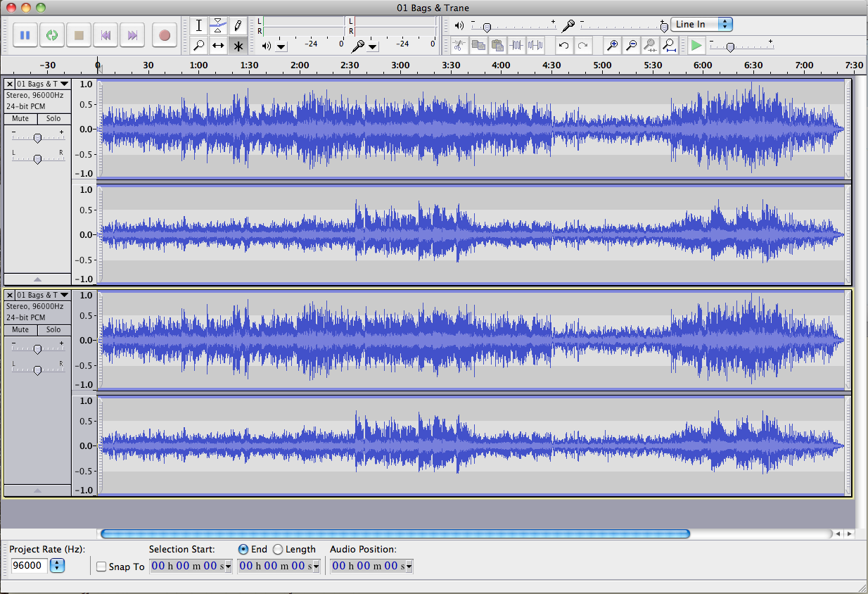Click the Project Rate 96000 field
The image size is (868, 594).
click(x=30, y=566)
